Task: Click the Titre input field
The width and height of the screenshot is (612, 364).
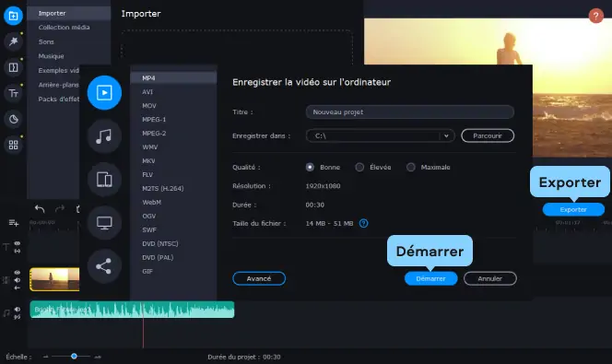Action: pyautogui.click(x=410, y=112)
